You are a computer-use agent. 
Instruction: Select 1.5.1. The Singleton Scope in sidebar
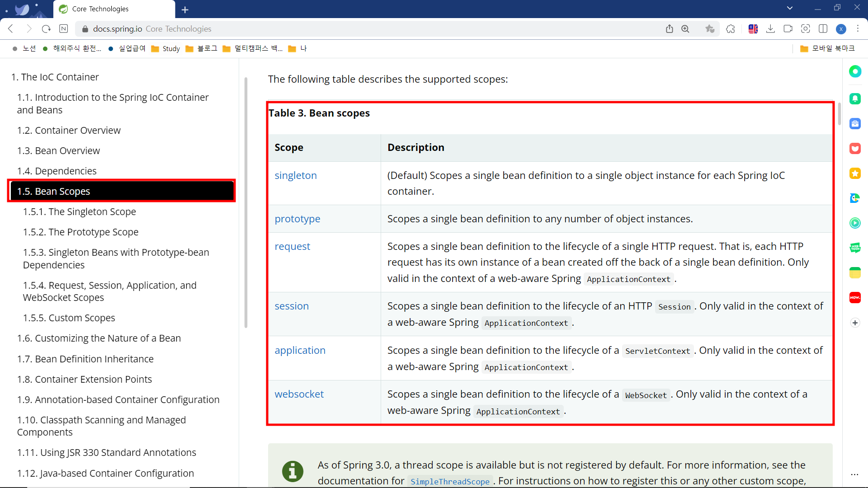point(79,211)
